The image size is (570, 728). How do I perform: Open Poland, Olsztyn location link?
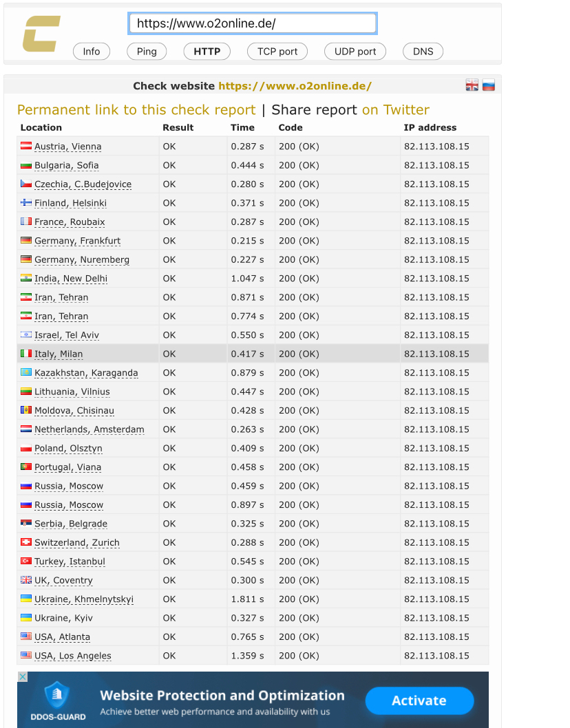click(x=68, y=449)
